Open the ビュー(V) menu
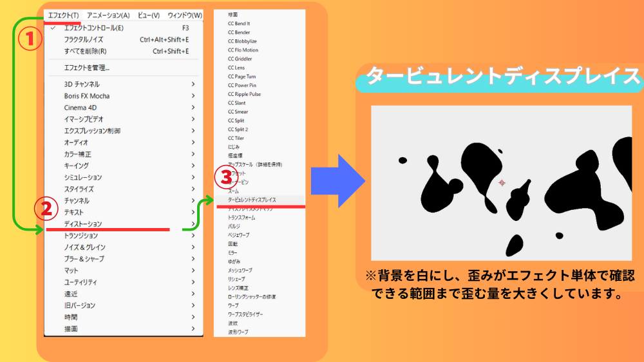This screenshot has width=644, height=362. [x=148, y=15]
